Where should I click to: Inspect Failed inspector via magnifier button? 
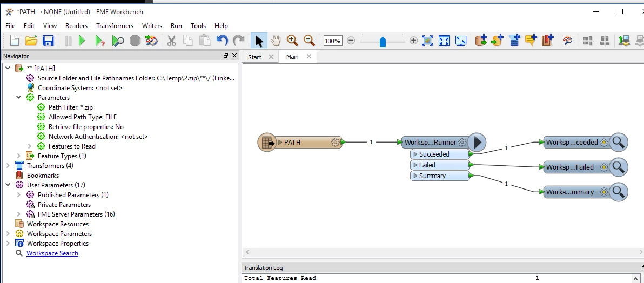pyautogui.click(x=618, y=167)
